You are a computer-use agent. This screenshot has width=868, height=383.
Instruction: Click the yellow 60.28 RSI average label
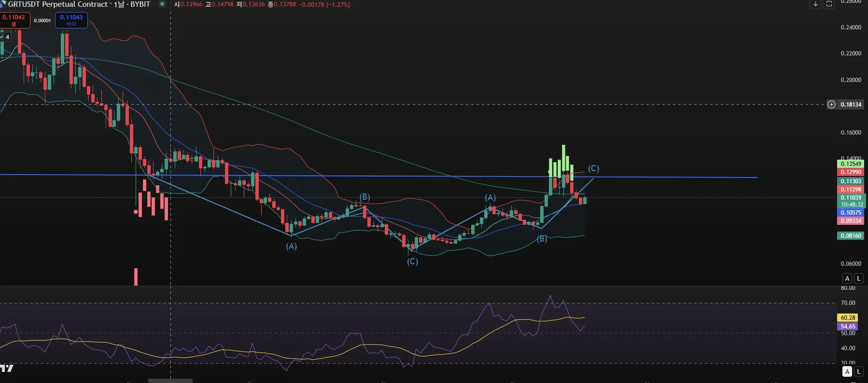848,318
